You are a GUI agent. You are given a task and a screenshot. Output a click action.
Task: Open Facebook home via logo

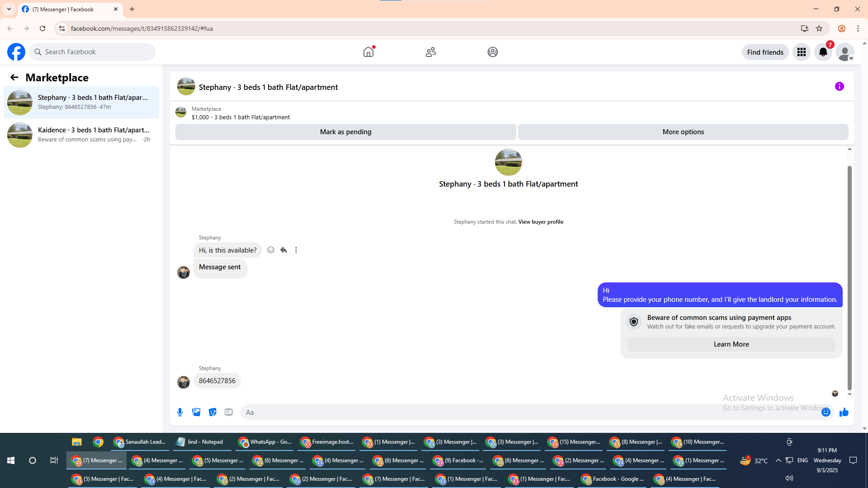16,52
